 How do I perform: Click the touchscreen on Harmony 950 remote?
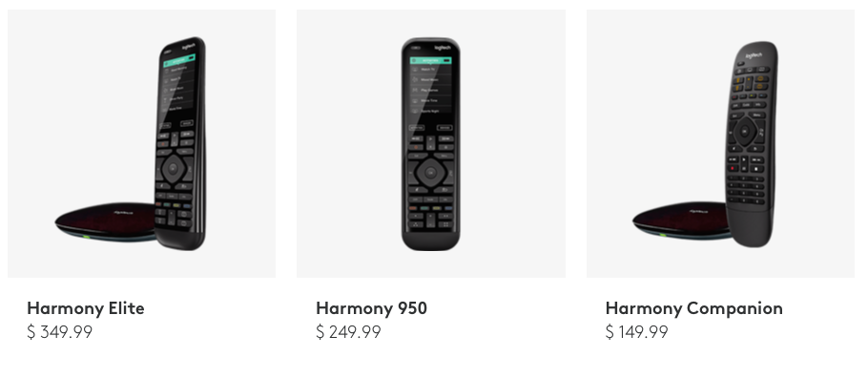pos(431,85)
